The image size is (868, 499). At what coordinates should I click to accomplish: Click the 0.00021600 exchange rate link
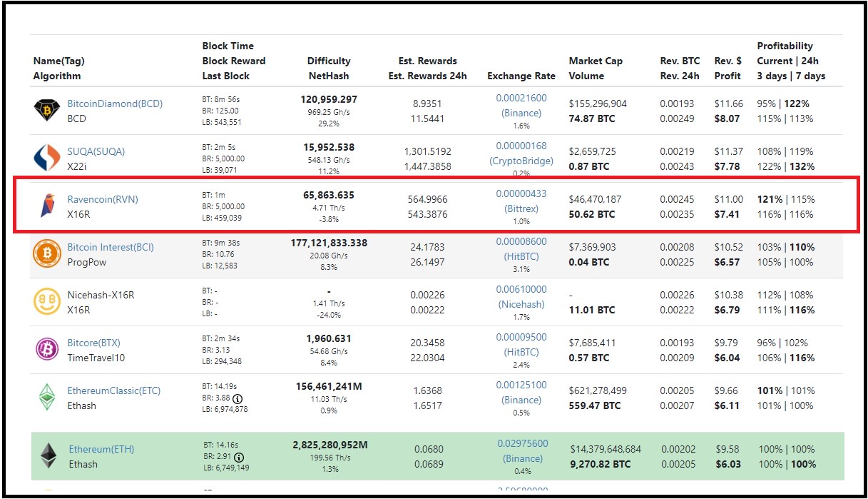click(521, 99)
